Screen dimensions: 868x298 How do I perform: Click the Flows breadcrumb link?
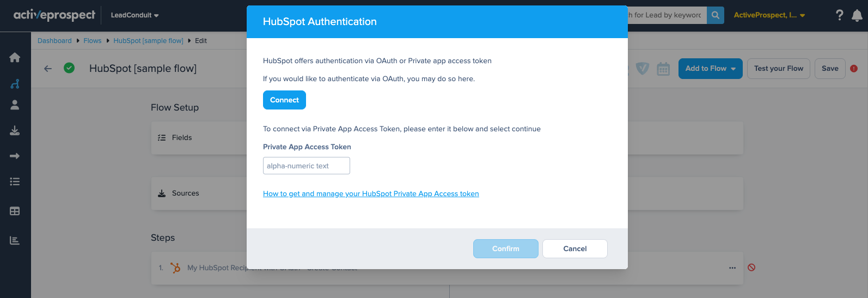coord(92,41)
